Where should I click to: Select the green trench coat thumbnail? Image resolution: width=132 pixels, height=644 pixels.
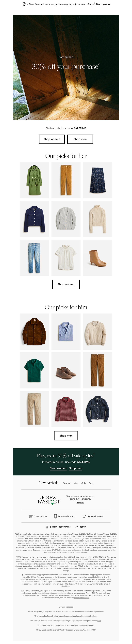tap(34, 180)
